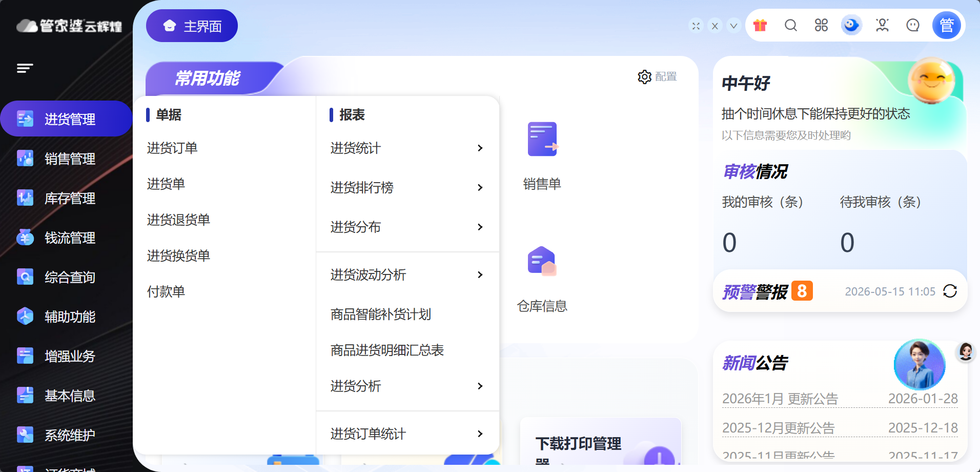Click the sidebar collapse hamburger icon
Screen dimensions: 980x472
[x=25, y=68]
